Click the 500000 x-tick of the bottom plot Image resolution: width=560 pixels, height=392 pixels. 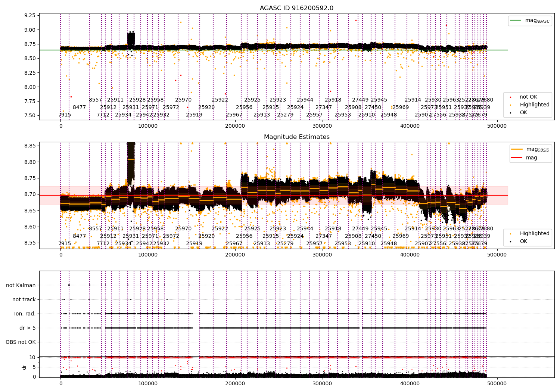tap(497, 383)
